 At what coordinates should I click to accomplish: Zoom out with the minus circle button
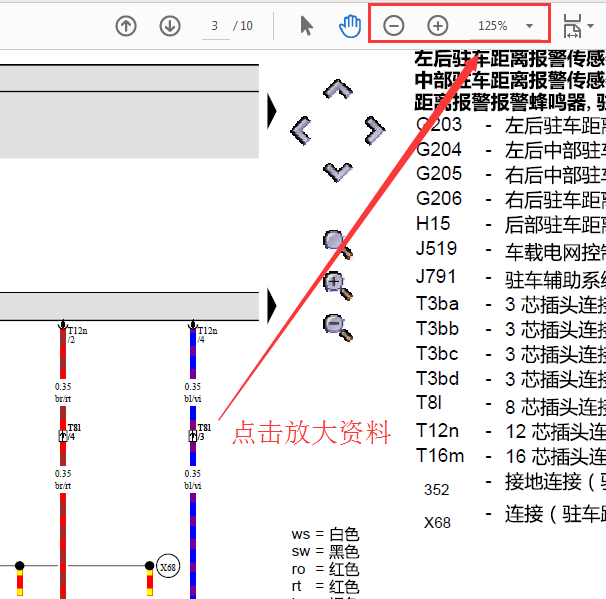coord(393,26)
